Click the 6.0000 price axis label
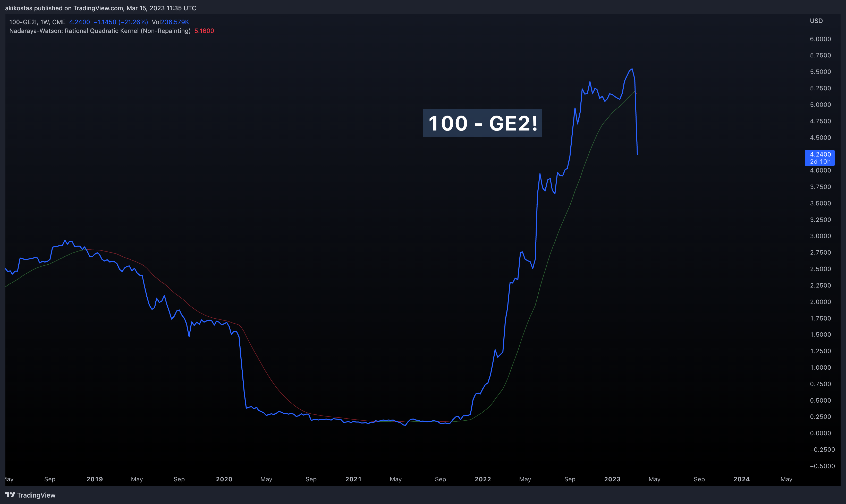This screenshot has width=846, height=504. pos(820,39)
